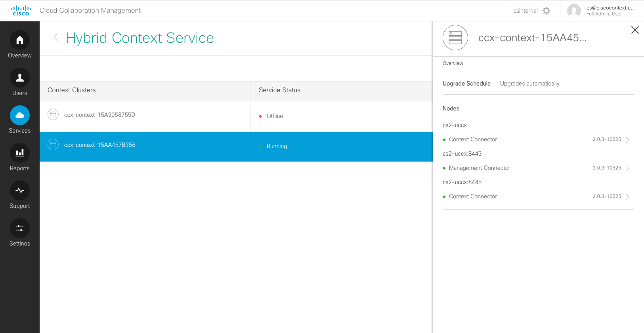644x333 pixels.
Task: Go back using the left chevron
Action: click(56, 37)
